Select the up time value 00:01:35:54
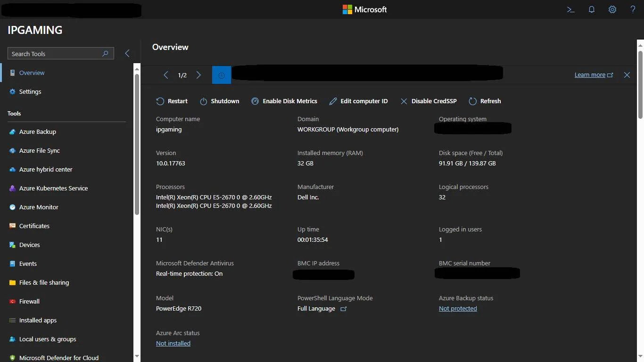 pyautogui.click(x=313, y=240)
